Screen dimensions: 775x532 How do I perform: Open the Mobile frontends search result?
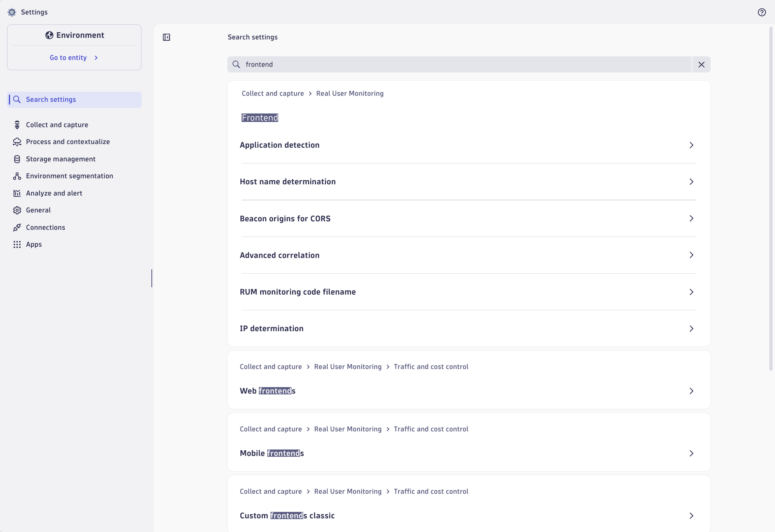[x=272, y=453]
